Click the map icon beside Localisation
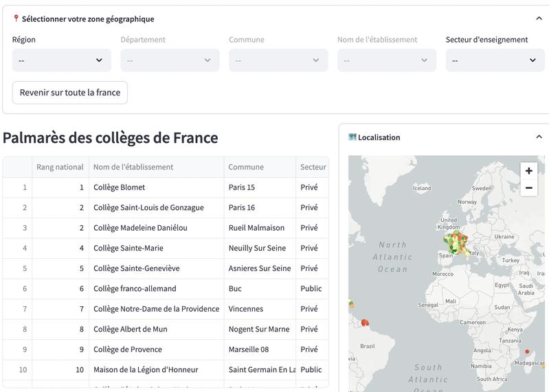549x392 pixels. point(352,137)
